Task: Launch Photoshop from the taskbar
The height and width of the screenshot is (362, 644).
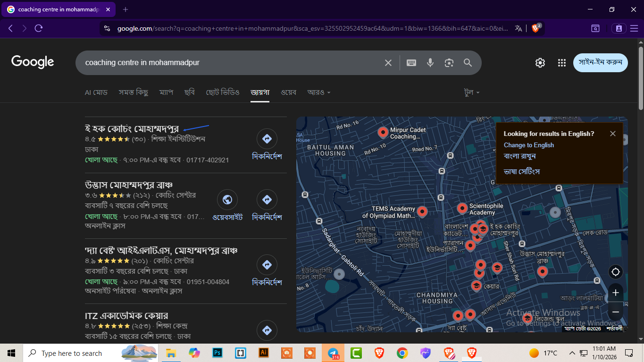Action: pos(217,353)
